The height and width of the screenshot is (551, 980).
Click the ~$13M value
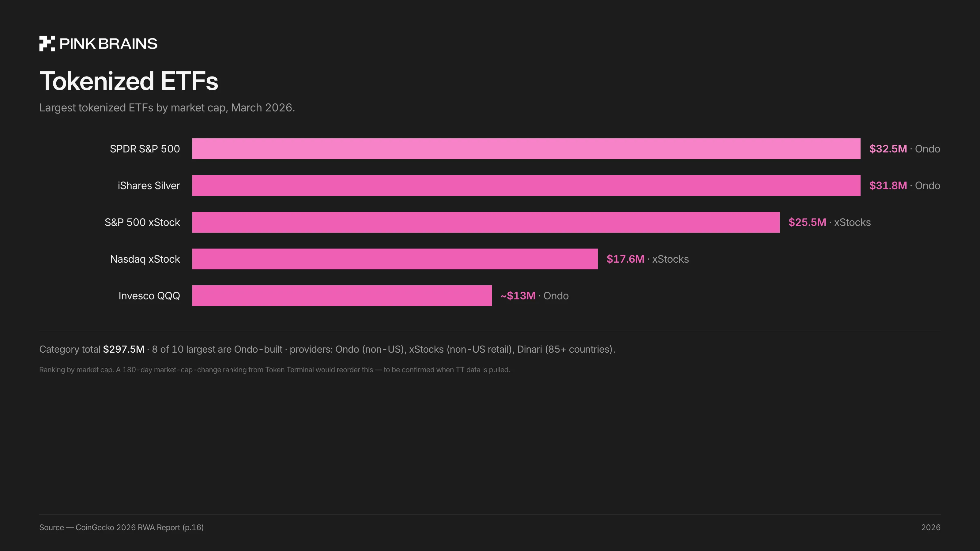click(x=518, y=296)
